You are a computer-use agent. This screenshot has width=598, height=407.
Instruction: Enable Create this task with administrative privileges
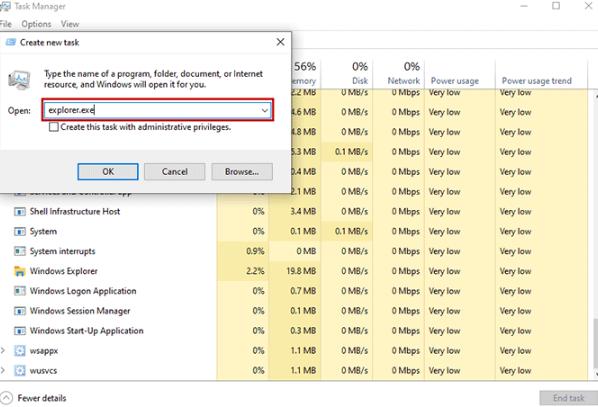tap(54, 127)
